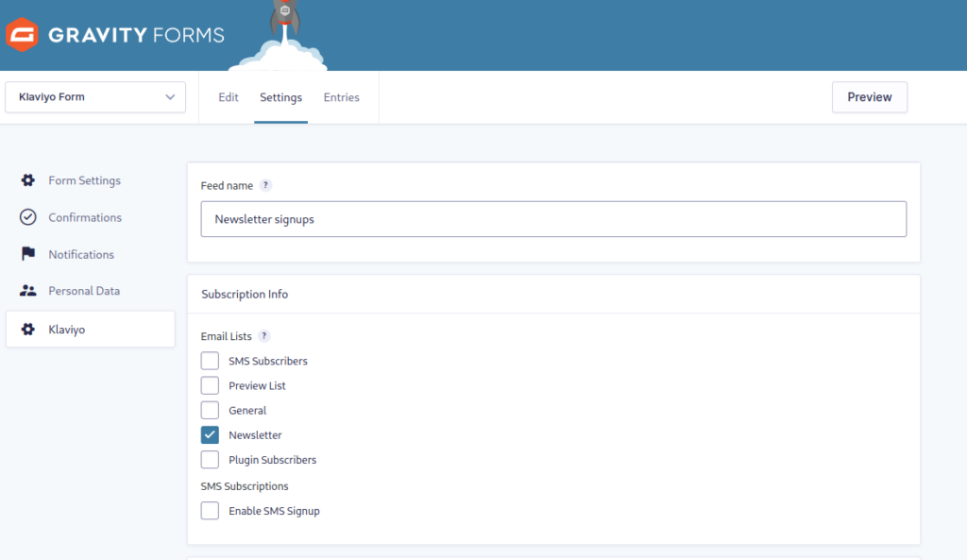The width and height of the screenshot is (967, 560).
Task: Click the Email Lists label text
Action: 227,336
